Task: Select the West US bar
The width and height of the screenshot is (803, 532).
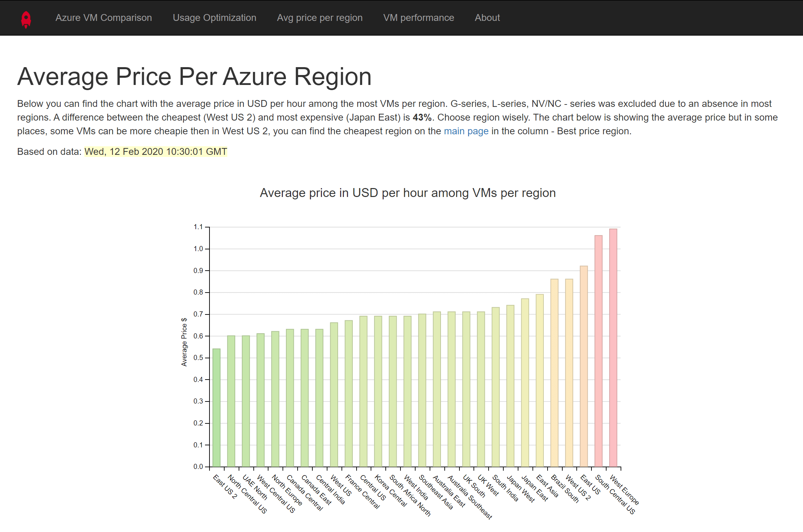Action: point(334,395)
